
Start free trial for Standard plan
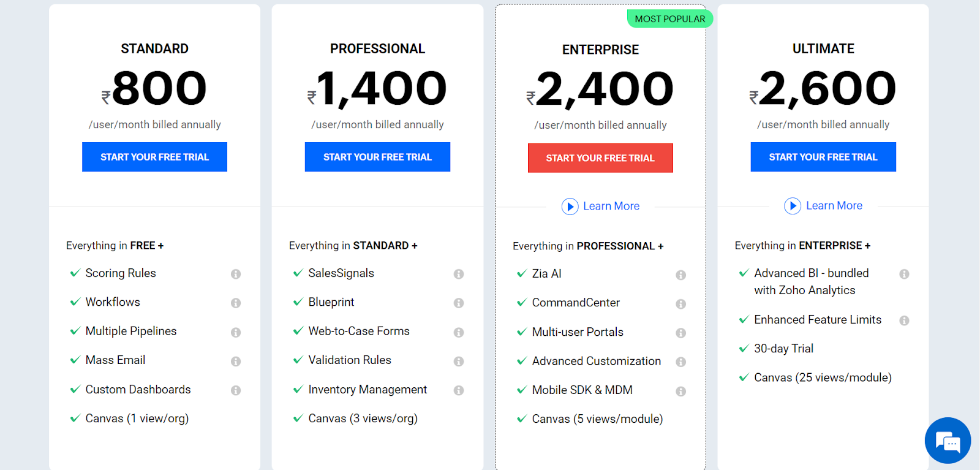point(155,157)
